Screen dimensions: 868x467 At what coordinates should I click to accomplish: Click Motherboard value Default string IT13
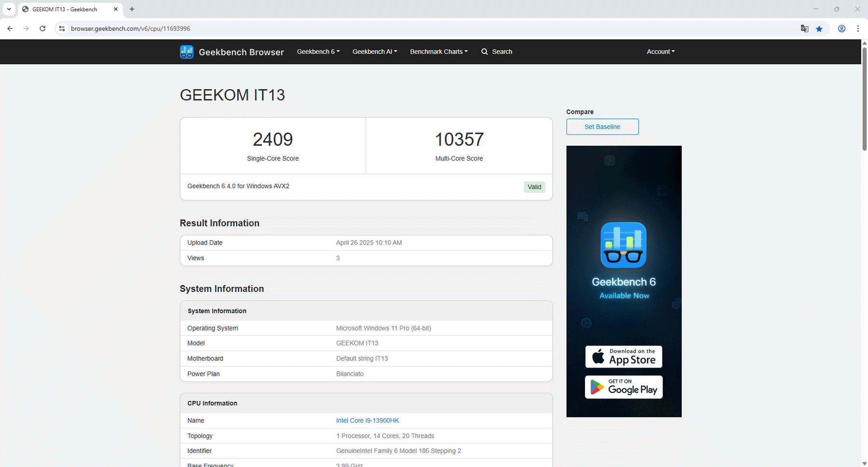pyautogui.click(x=362, y=358)
